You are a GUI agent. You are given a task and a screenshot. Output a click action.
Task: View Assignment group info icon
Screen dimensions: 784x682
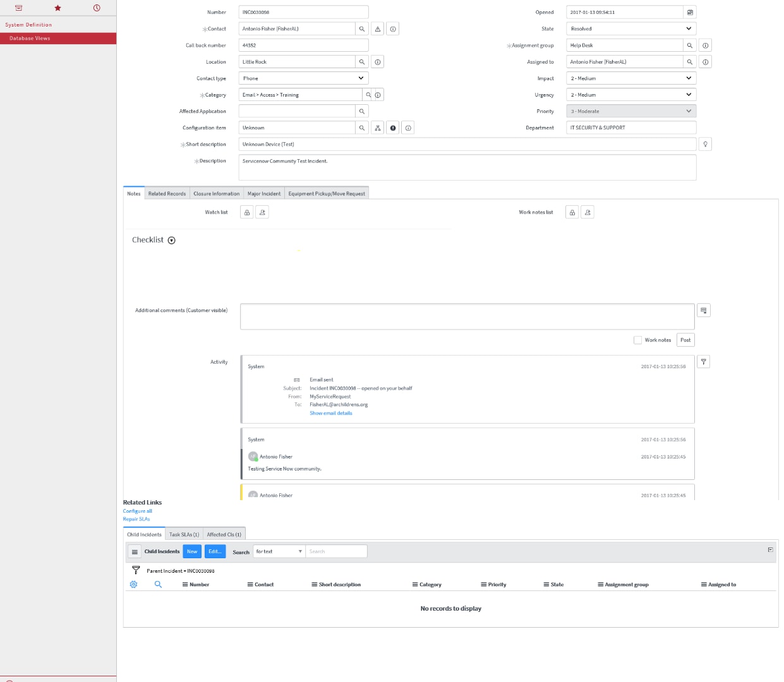pyautogui.click(x=706, y=45)
